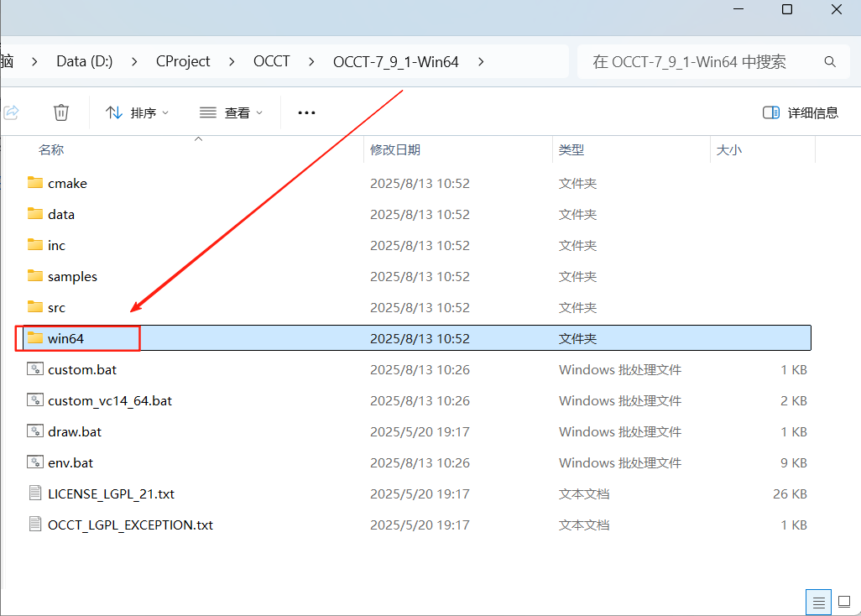Navigate to Data (D:) breadcrumb

pos(85,61)
